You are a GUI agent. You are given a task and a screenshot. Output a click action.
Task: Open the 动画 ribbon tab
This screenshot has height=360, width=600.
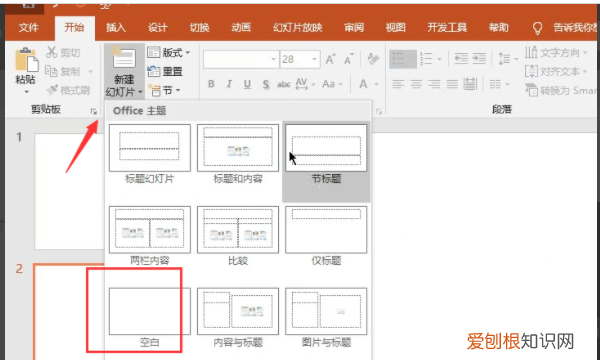[241, 28]
